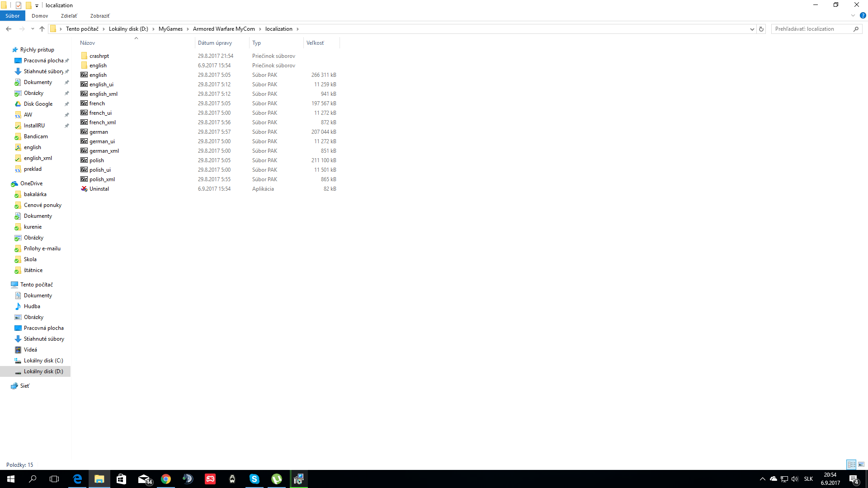868x488 pixels.
Task: Open the bakalárka OneDrive folder
Action: click(x=35, y=194)
